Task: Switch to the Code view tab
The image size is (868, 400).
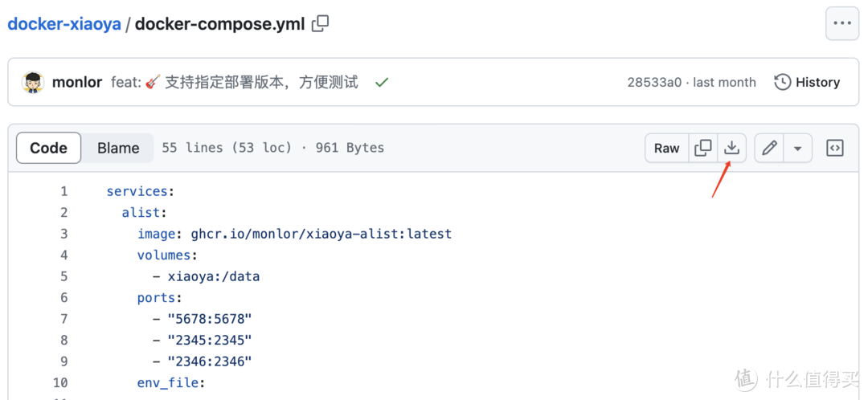Action: 48,148
